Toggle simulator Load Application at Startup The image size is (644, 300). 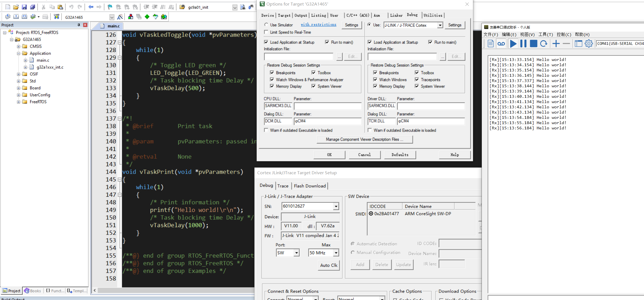(266, 42)
